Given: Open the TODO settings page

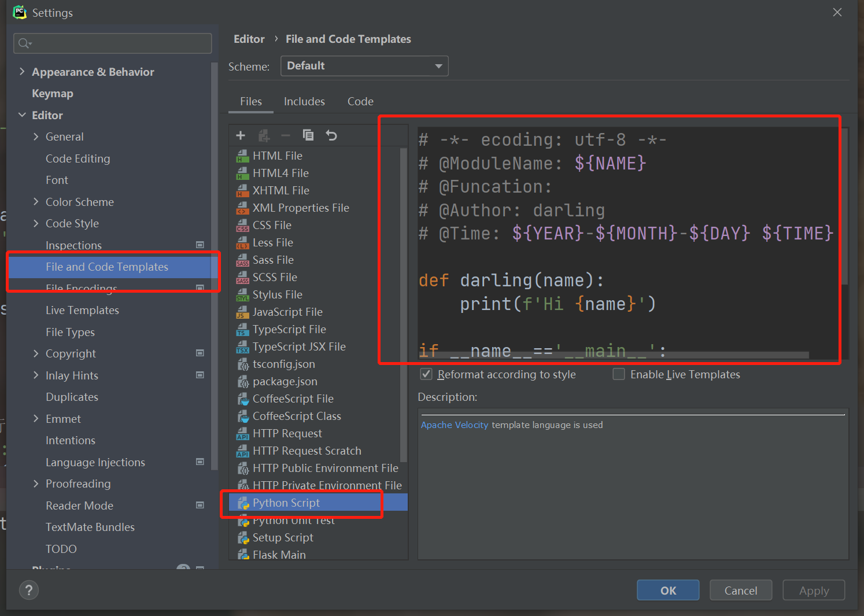Looking at the screenshot, I should pos(61,549).
